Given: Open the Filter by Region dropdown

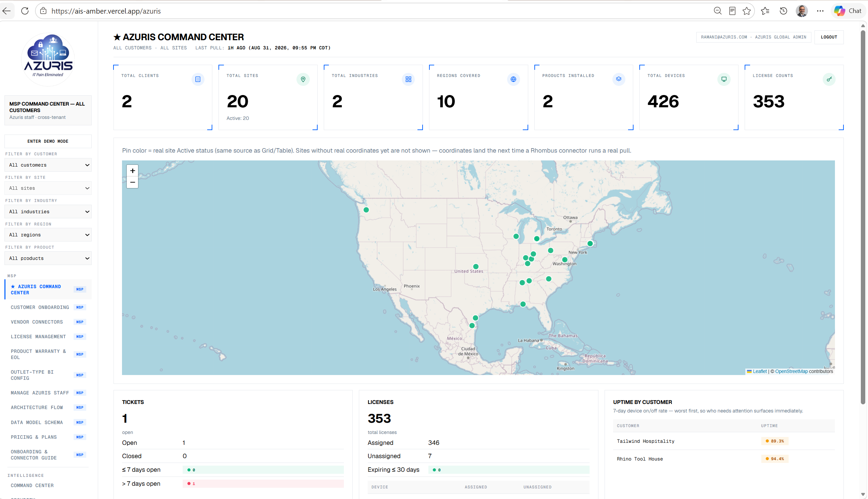Looking at the screenshot, I should pos(48,235).
